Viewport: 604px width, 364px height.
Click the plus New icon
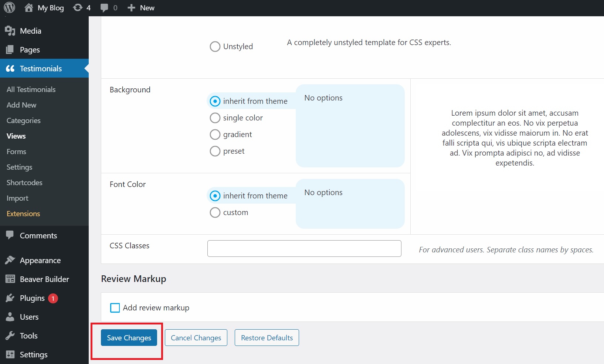point(131,8)
